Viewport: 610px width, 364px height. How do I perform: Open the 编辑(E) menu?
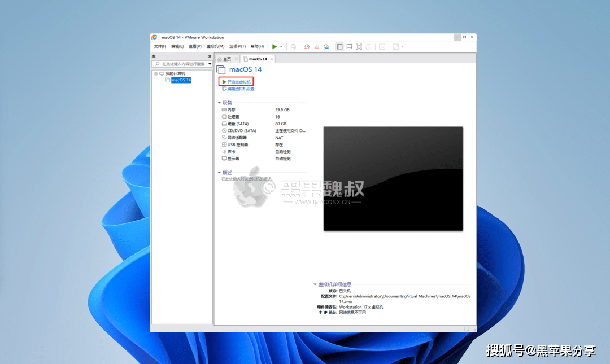click(x=177, y=46)
